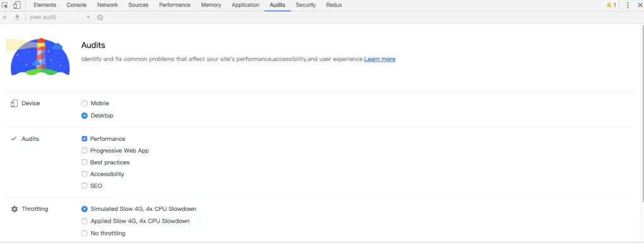Close DevTools with the X icon

[x=640, y=5]
